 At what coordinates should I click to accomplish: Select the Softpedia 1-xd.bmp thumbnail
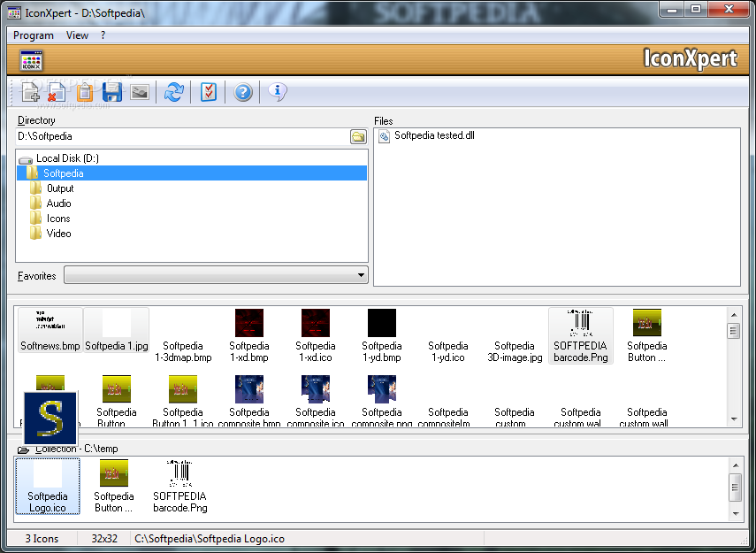248,336
